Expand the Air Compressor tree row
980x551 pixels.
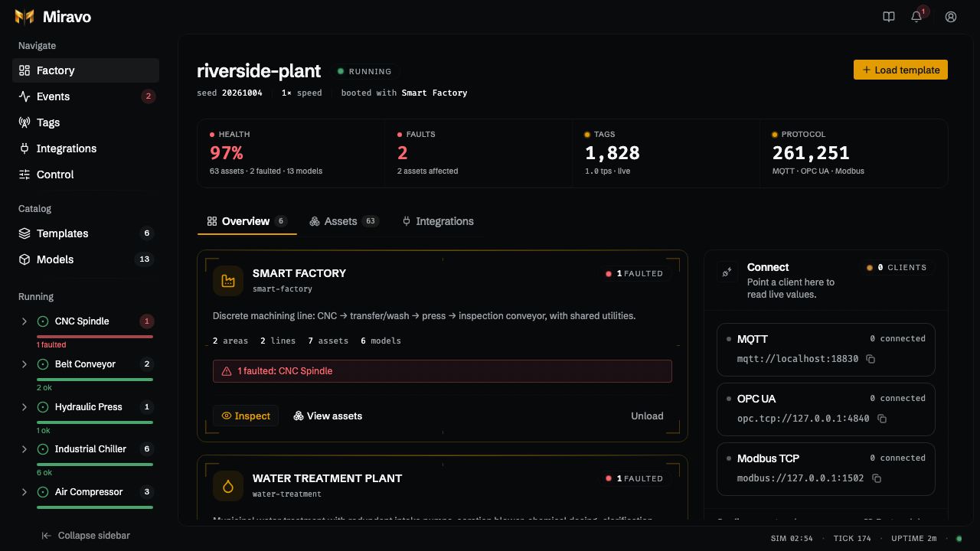click(x=24, y=492)
